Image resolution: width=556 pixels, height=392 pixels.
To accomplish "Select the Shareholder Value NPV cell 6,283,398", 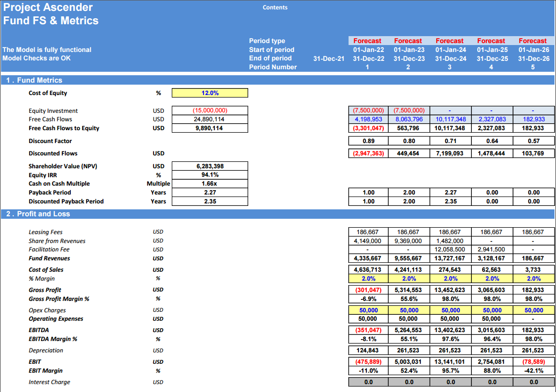I will (210, 166).
